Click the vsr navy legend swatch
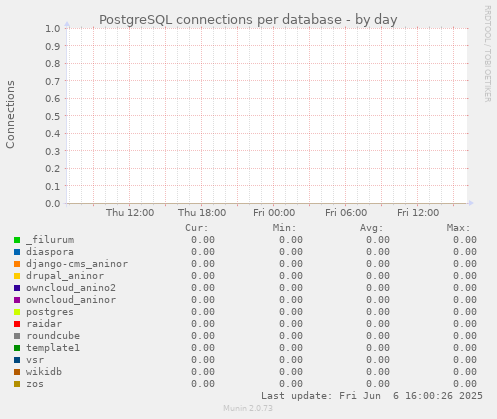The height and width of the screenshot is (419, 497). click(x=17, y=360)
